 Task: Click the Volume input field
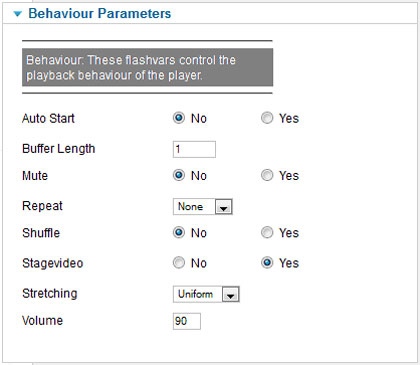point(187,321)
